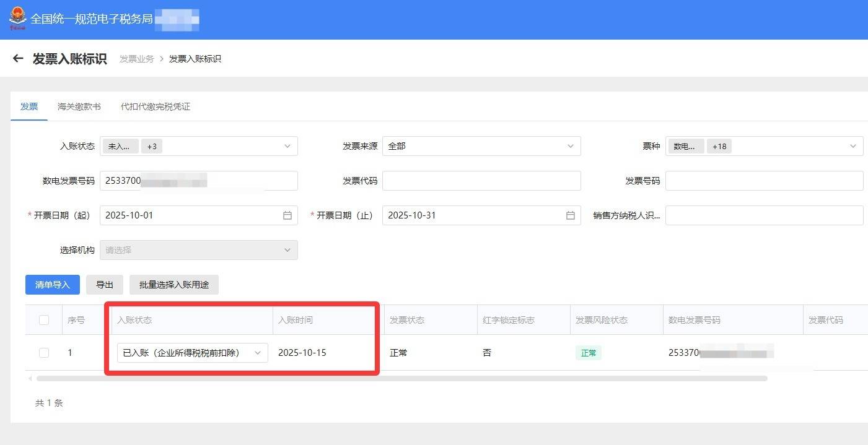
Task: Click the tax bureau emblem logo
Action: pyautogui.click(x=18, y=19)
